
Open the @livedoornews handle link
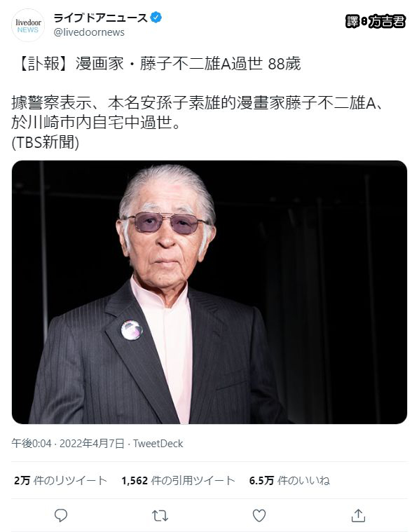tap(89, 32)
